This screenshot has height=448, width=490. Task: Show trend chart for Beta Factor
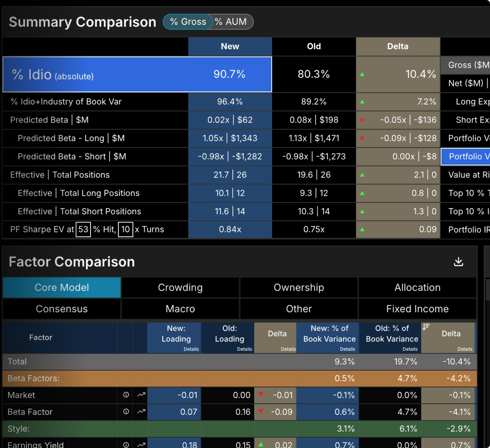pyautogui.click(x=141, y=411)
